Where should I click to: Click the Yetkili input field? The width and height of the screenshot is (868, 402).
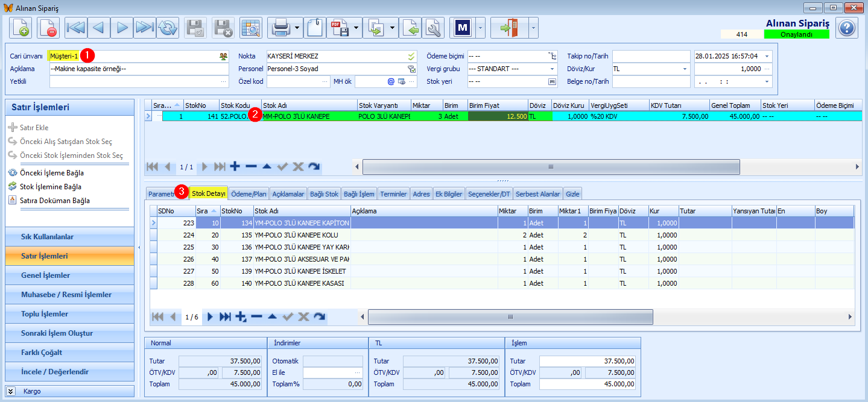pyautogui.click(x=139, y=81)
